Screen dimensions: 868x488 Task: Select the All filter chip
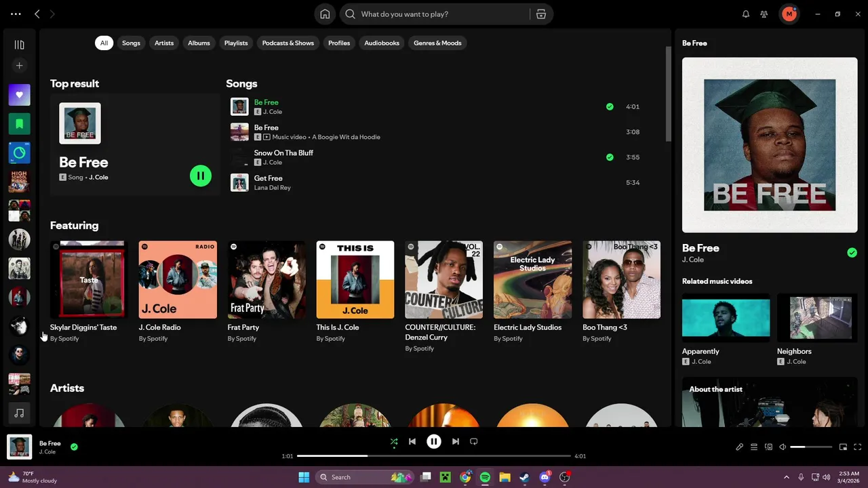(x=104, y=43)
